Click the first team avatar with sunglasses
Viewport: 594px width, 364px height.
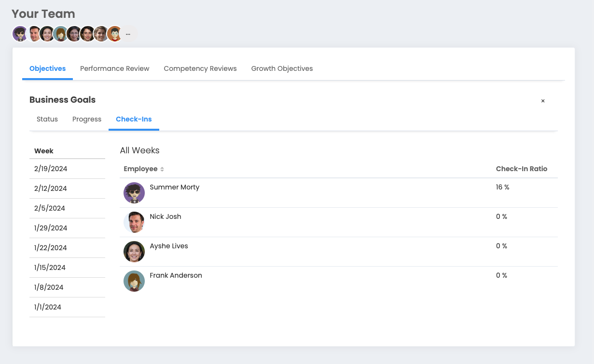(x=20, y=34)
